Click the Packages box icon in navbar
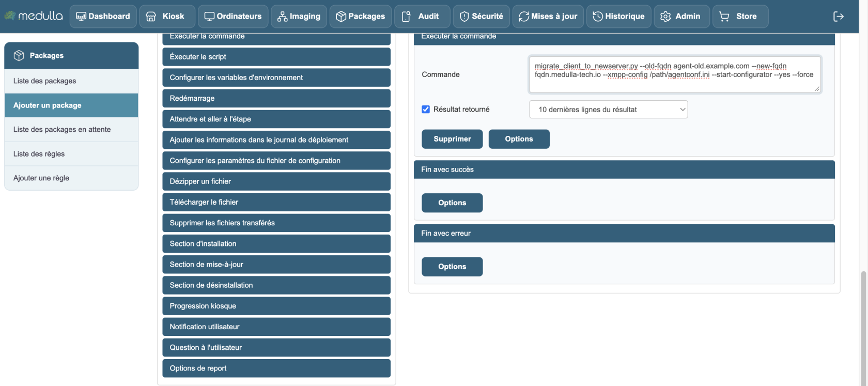 341,17
